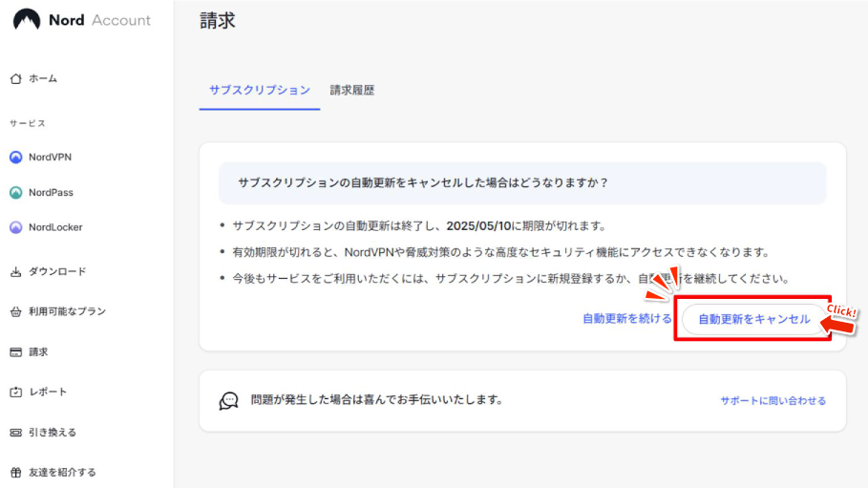Switch to the サブスクリプション tab

pos(260,90)
